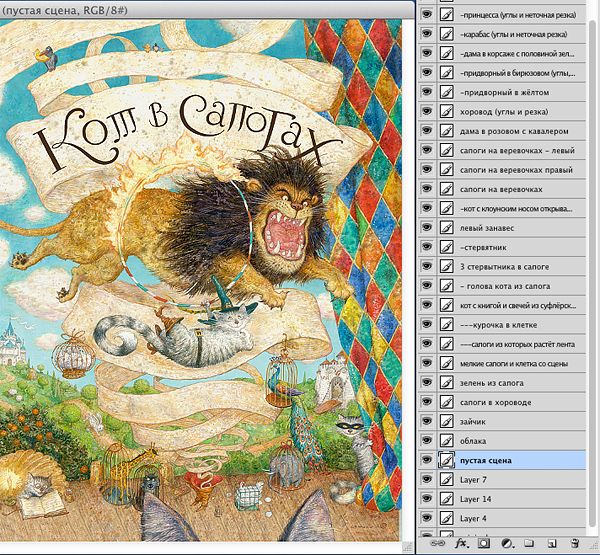Screen dimensions: 600x555
Task: Select layer named -принцесса (углы и неточная резка)
Action: [518, 15]
